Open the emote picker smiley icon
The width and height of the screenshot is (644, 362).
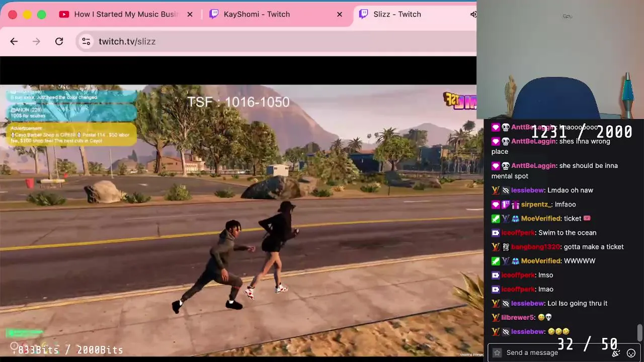(x=631, y=353)
